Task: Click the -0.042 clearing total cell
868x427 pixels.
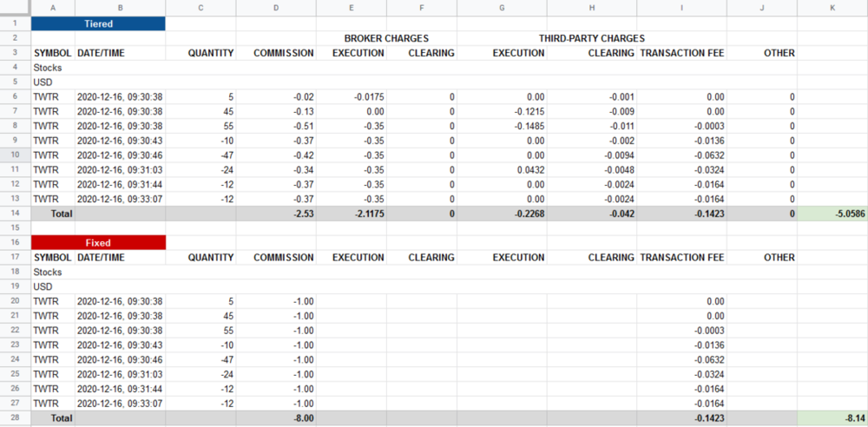Action: (591, 213)
